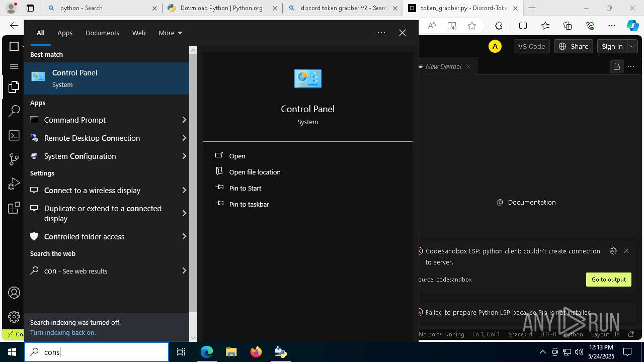Screen dimensions: 644x362
Task: Expand Duplicate or extend display options
Action: (184, 213)
